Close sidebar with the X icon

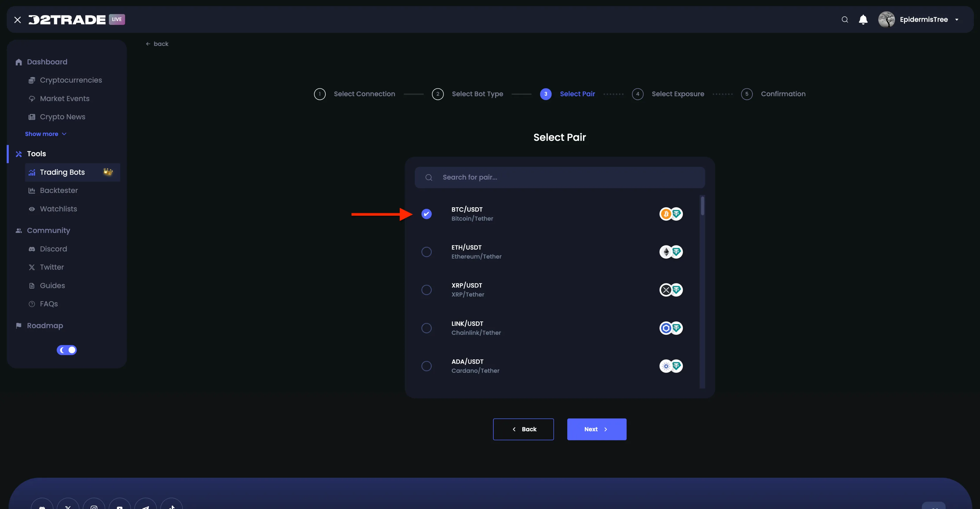pyautogui.click(x=18, y=20)
